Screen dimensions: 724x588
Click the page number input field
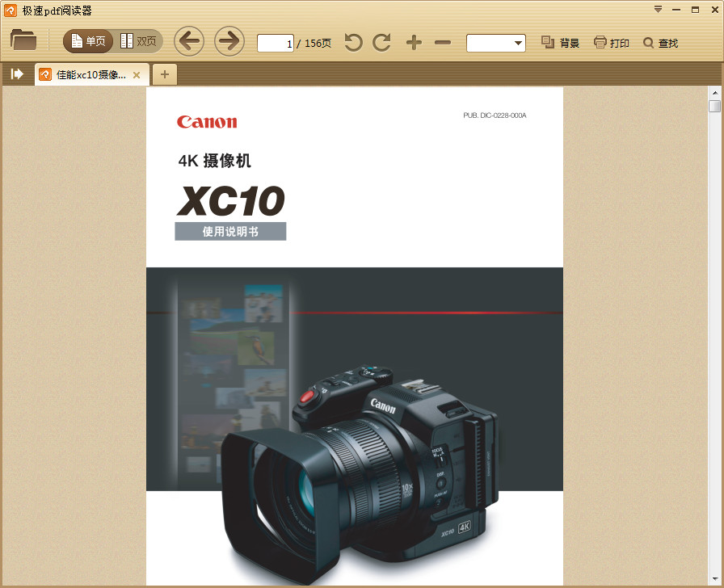coord(276,44)
